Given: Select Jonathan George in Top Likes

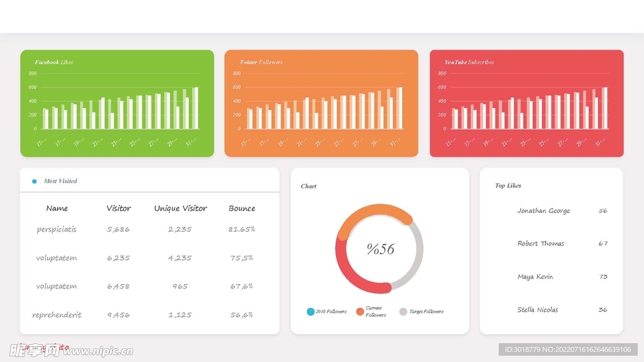Looking at the screenshot, I should [x=543, y=211].
